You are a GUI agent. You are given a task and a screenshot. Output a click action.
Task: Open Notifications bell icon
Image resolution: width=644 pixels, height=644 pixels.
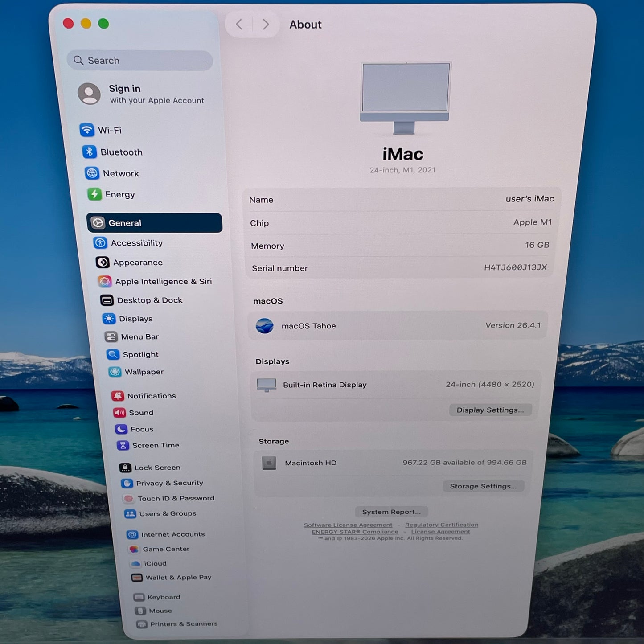click(x=118, y=396)
